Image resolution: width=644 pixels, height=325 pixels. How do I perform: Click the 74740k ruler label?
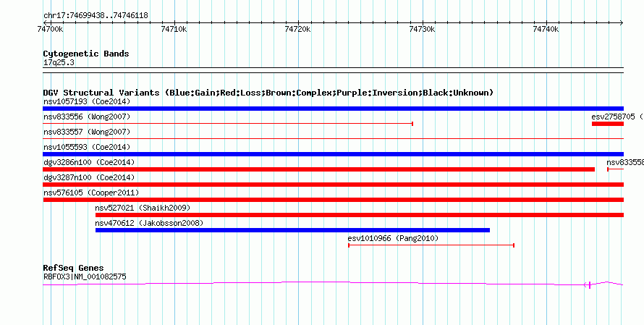[546, 30]
